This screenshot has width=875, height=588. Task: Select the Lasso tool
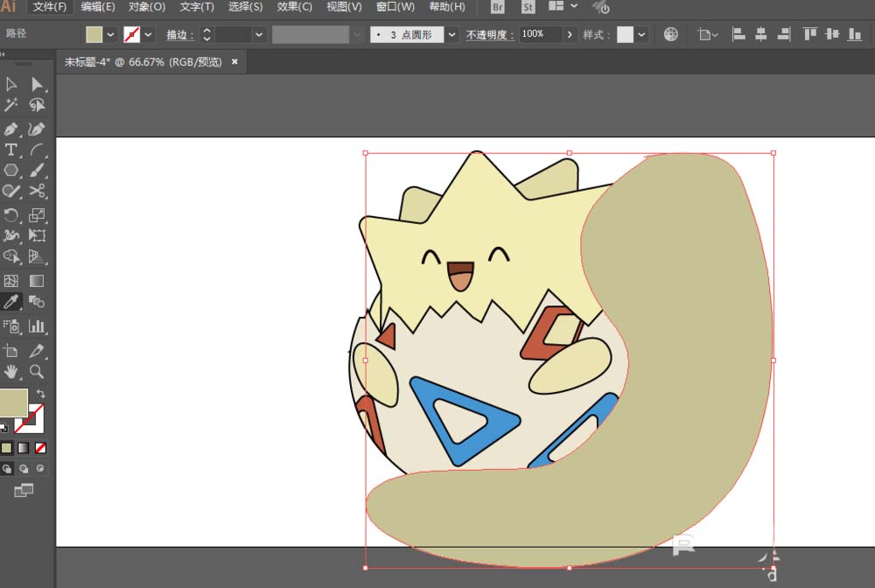point(37,105)
